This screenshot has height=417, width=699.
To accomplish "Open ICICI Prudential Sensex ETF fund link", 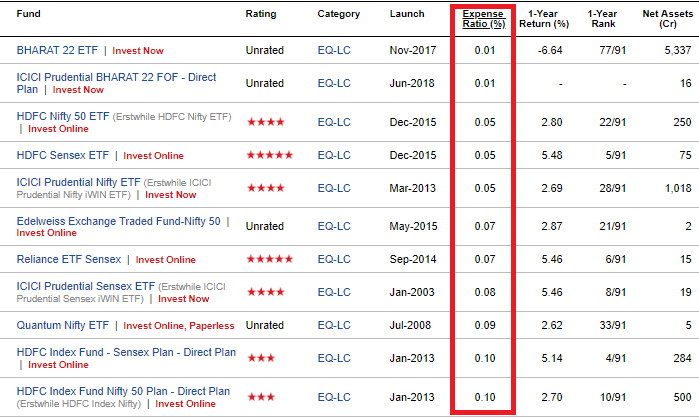I will [x=86, y=286].
